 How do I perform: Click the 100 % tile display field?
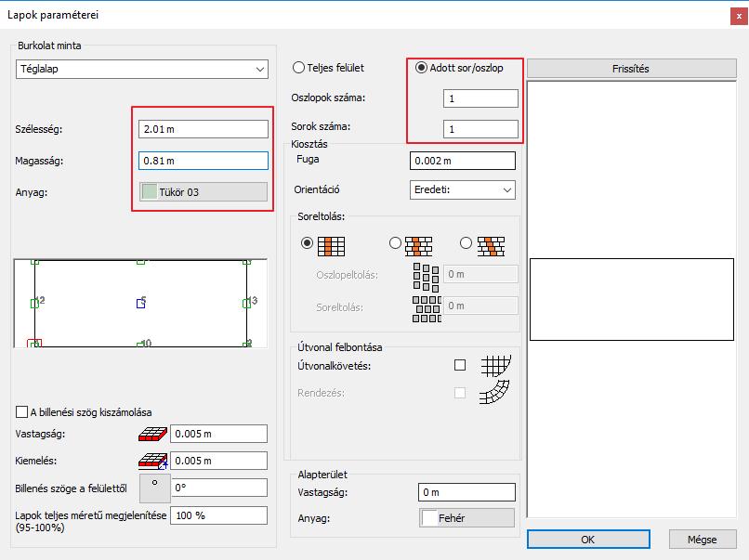pos(218,515)
